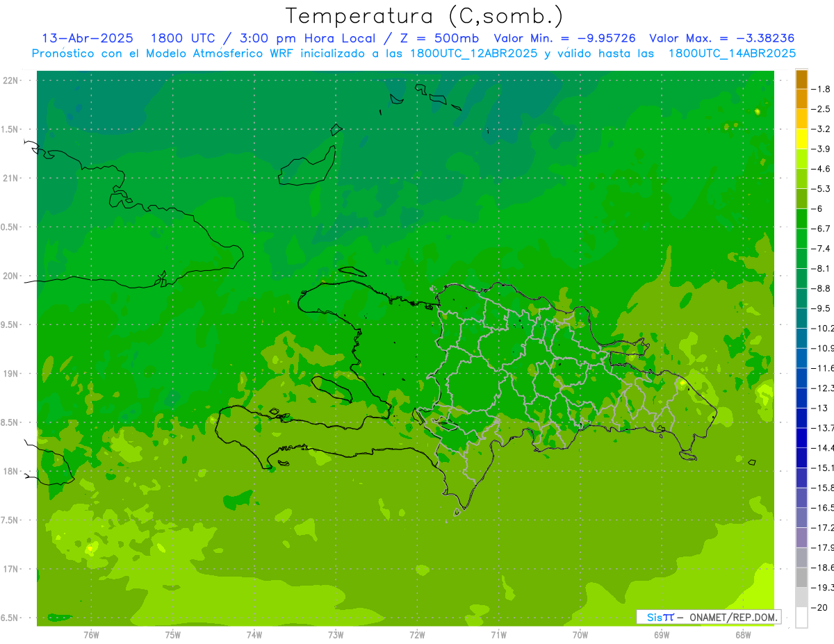The height and width of the screenshot is (644, 834).
Task: Pick the brown swatch above -1.8 in legend
Action: tap(801, 79)
